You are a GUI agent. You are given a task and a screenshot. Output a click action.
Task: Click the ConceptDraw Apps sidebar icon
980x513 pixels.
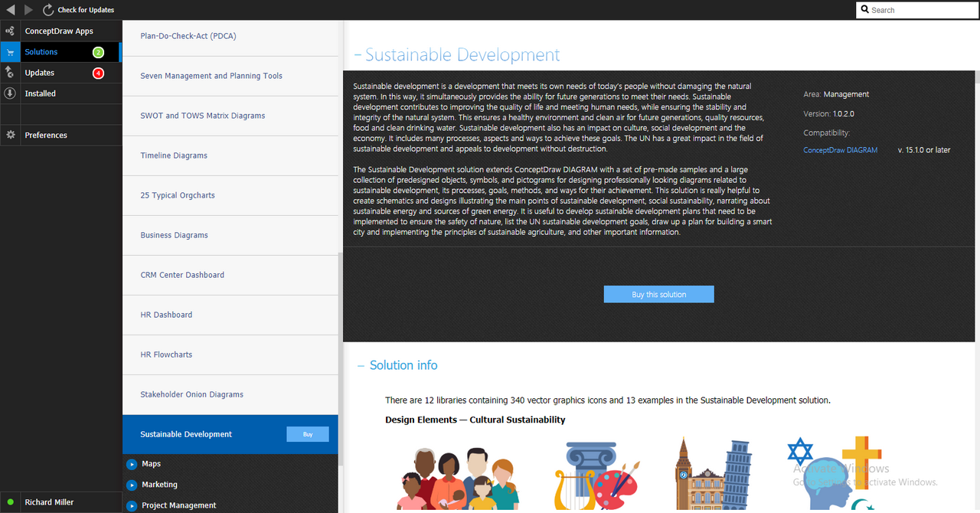coord(10,31)
